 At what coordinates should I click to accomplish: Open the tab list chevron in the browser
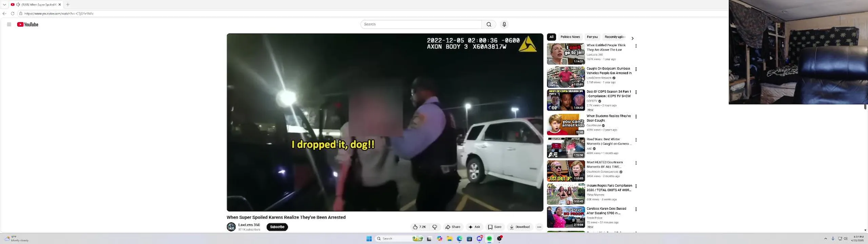pos(4,4)
